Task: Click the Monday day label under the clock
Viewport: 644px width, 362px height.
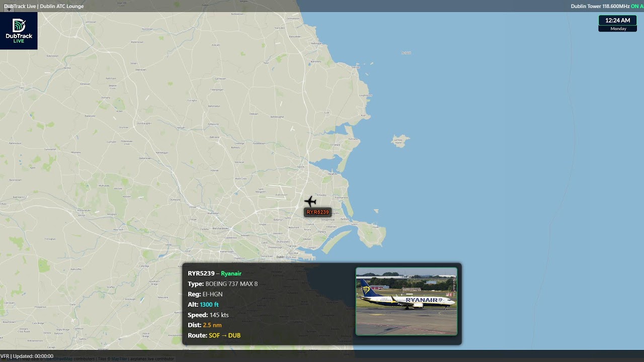Action: (x=618, y=29)
